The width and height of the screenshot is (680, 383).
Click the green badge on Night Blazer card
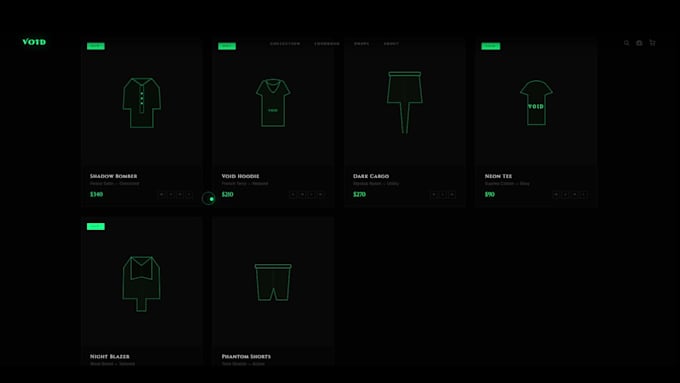pyautogui.click(x=95, y=226)
